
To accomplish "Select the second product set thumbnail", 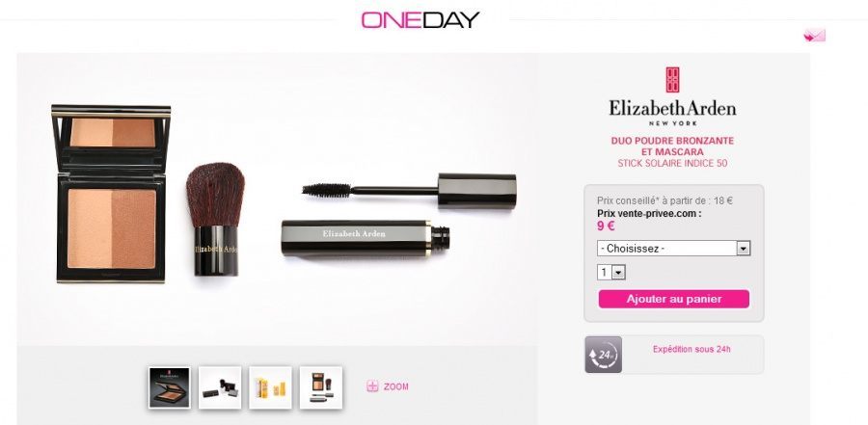I will (220, 388).
